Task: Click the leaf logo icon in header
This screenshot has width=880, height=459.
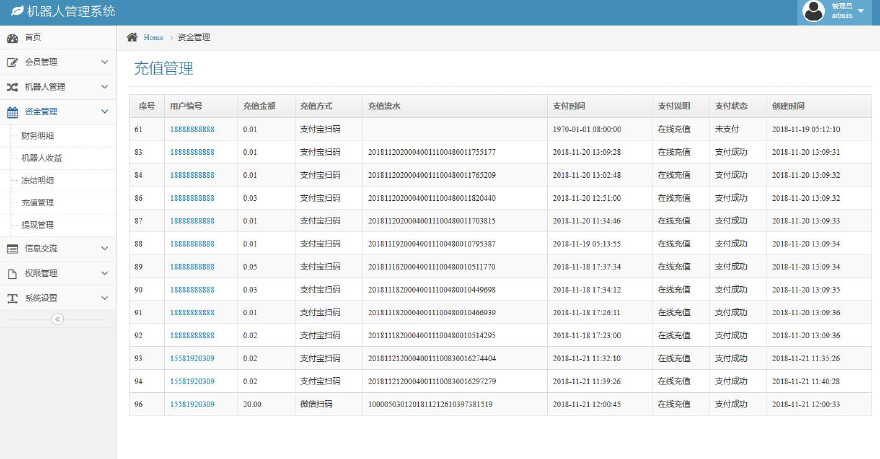Action: coord(16,11)
